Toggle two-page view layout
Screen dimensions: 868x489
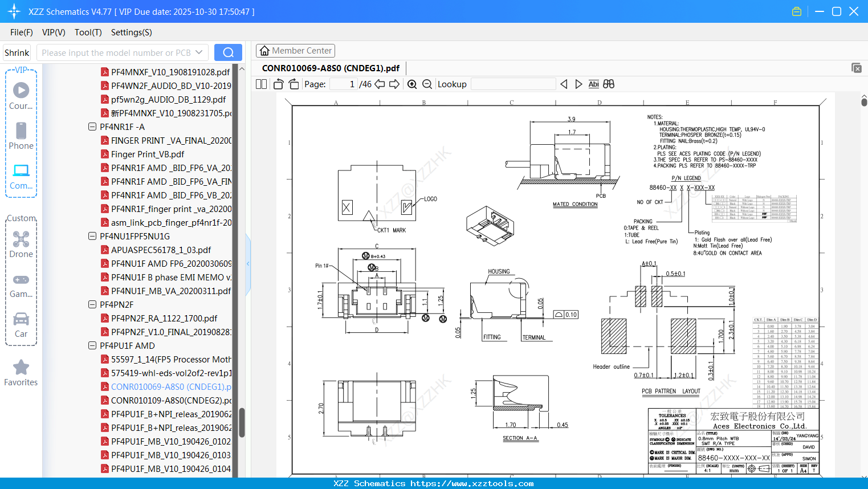(x=262, y=84)
